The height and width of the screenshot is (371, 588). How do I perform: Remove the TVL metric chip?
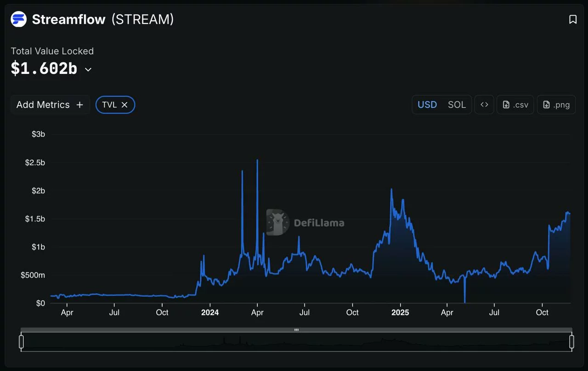coord(124,105)
